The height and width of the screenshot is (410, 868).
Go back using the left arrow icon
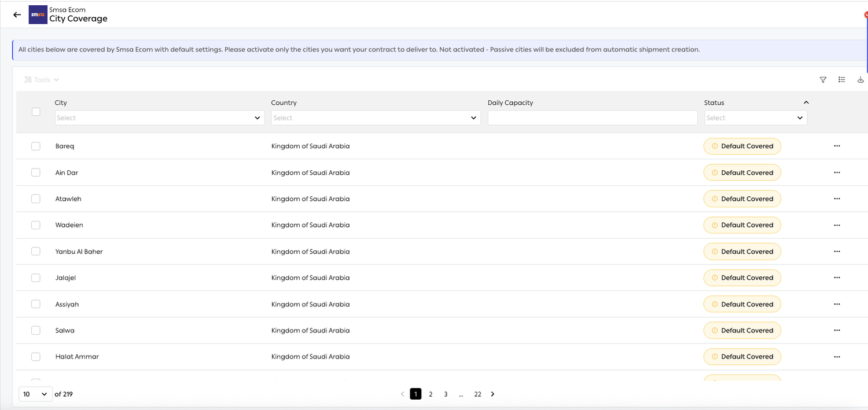tap(17, 14)
